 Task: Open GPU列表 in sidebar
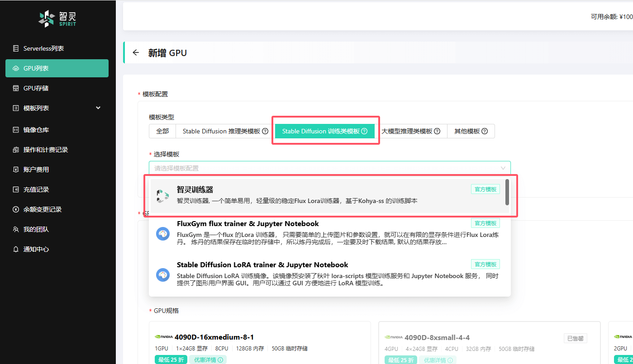click(57, 68)
